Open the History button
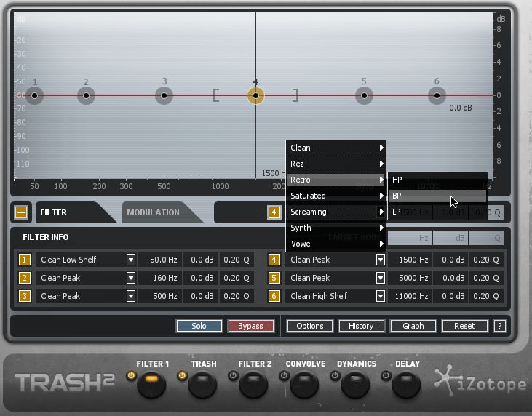The width and height of the screenshot is (532, 416). [x=361, y=326]
